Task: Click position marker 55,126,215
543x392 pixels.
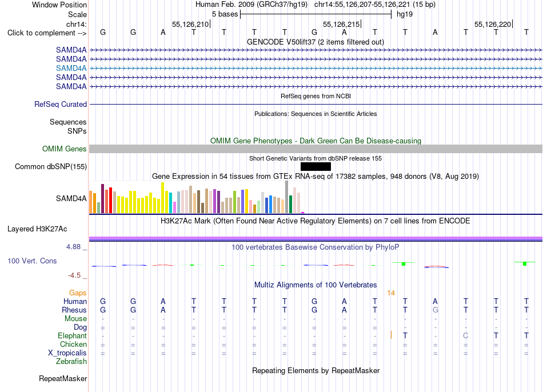Action: (x=341, y=24)
